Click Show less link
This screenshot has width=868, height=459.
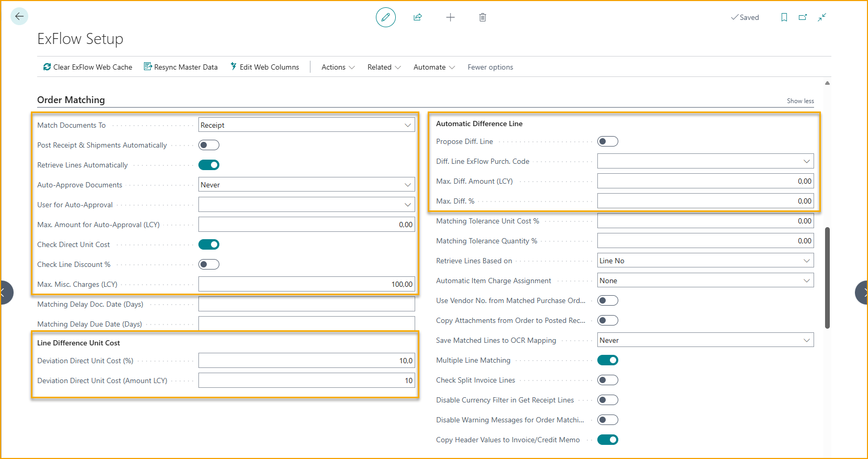(x=800, y=101)
